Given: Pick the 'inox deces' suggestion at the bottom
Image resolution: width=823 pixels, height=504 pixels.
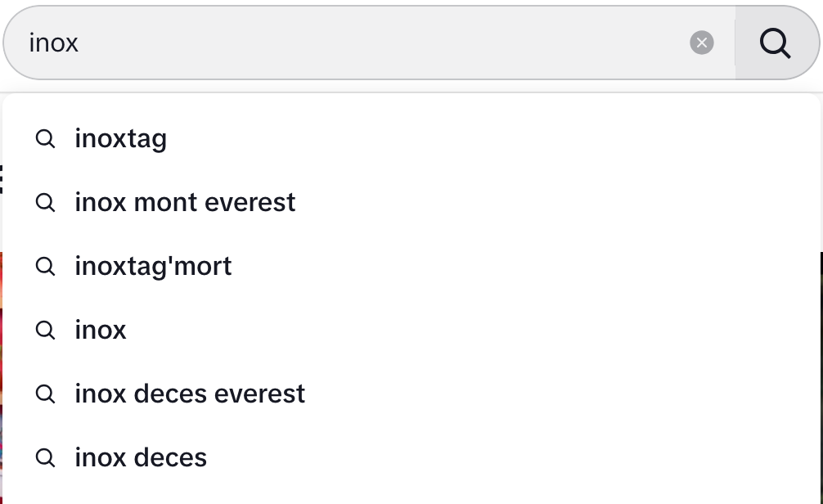Looking at the screenshot, I should pyautogui.click(x=411, y=458).
